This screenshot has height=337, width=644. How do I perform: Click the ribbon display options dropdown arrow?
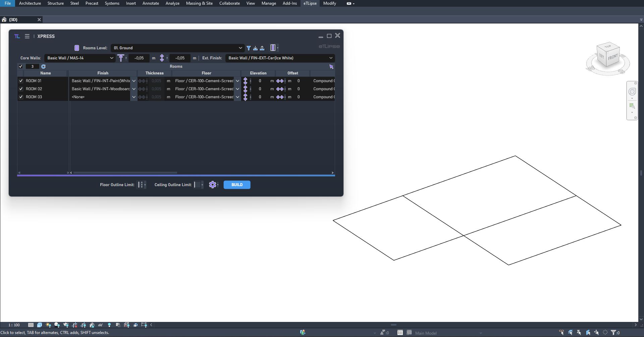pos(354,4)
